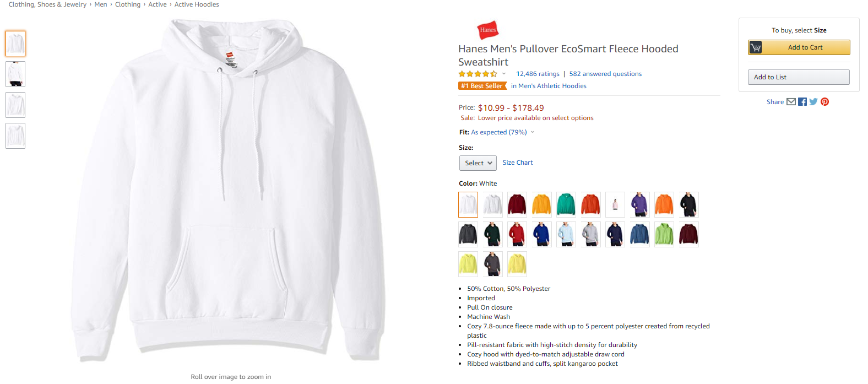Share on Pinterest icon
Viewport: 868px width, 384px height.
tap(825, 102)
